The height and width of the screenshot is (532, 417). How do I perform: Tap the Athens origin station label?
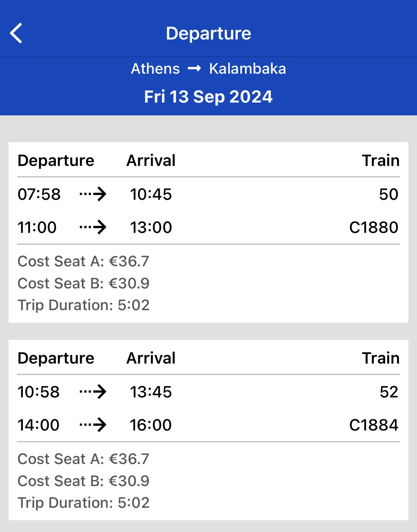(155, 69)
